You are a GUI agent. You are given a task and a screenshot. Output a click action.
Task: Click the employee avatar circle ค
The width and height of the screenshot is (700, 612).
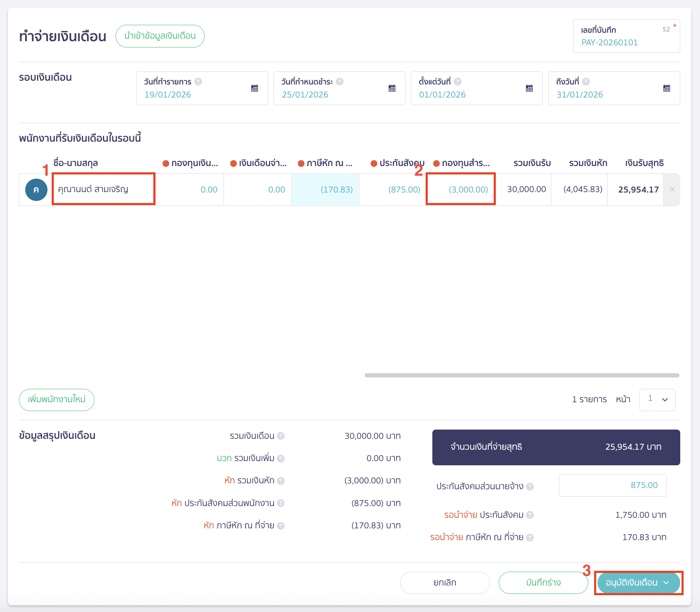pyautogui.click(x=36, y=190)
